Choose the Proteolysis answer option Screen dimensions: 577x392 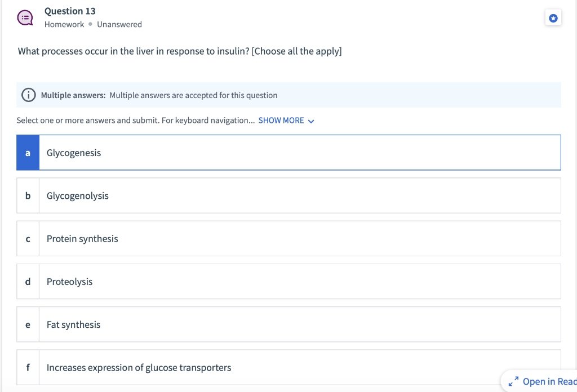289,281
